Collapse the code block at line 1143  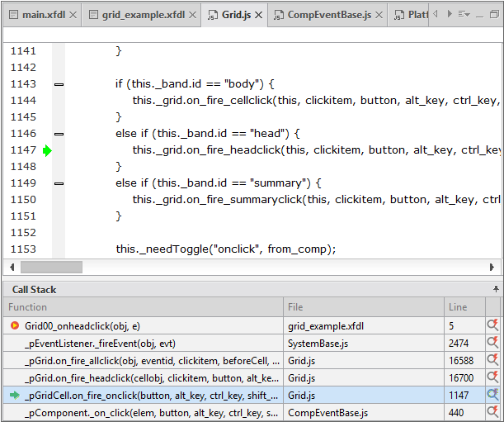(58, 84)
